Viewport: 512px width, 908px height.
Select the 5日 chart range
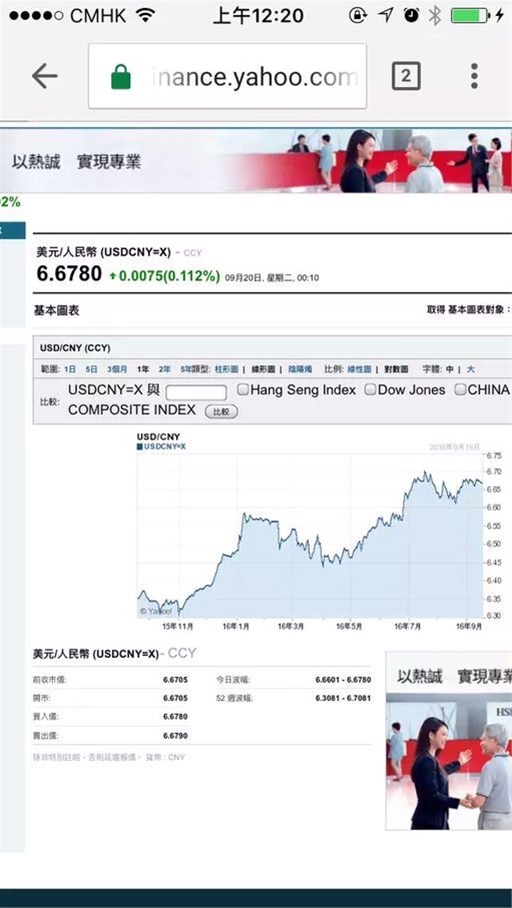(x=92, y=369)
